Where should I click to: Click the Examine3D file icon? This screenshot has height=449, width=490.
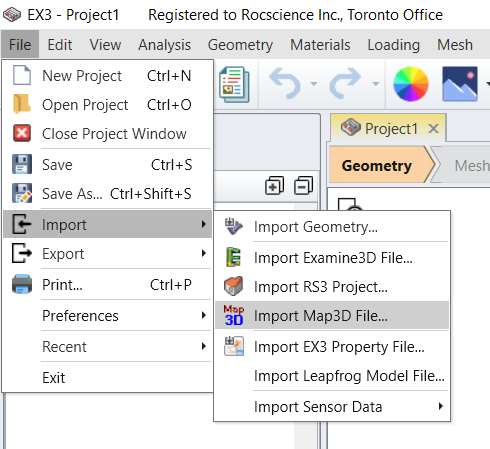point(234,257)
